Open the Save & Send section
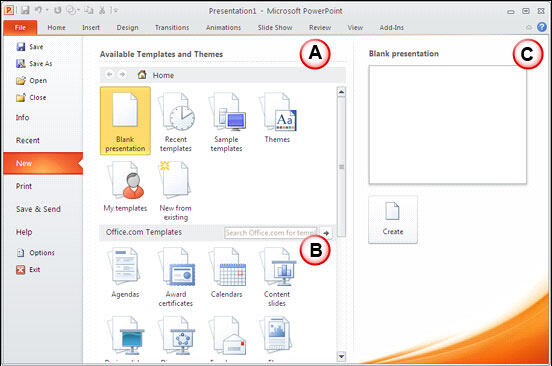 point(38,209)
